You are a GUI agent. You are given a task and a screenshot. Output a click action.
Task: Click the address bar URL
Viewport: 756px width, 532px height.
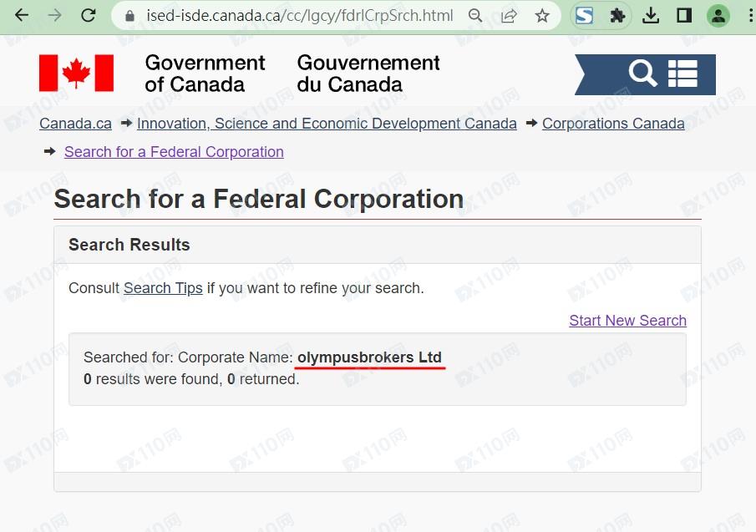click(x=287, y=16)
